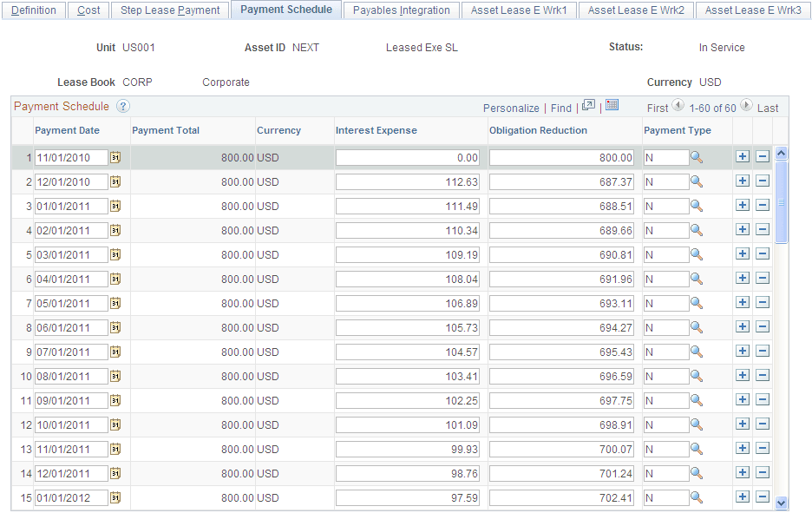812x513 pixels.
Task: Click the Find link above the grid
Action: (x=560, y=109)
